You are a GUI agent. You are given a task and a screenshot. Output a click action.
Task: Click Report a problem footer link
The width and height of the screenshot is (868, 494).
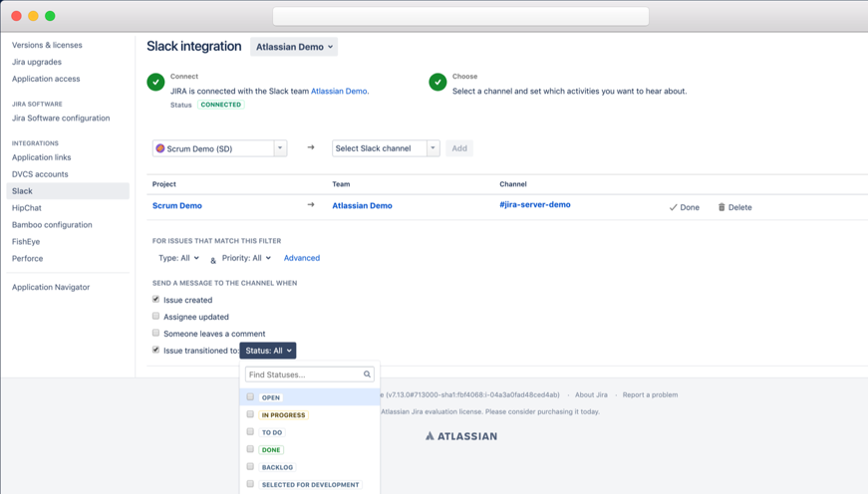click(650, 395)
